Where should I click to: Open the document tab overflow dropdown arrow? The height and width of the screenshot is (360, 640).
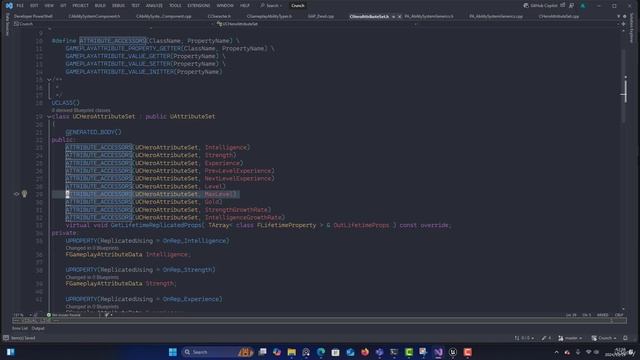click(x=618, y=17)
